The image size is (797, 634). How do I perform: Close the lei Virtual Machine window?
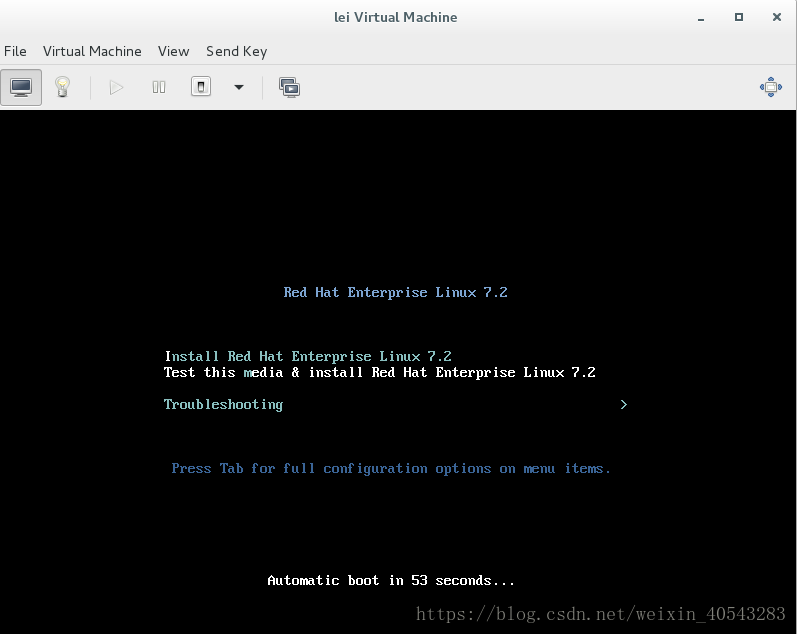(777, 17)
